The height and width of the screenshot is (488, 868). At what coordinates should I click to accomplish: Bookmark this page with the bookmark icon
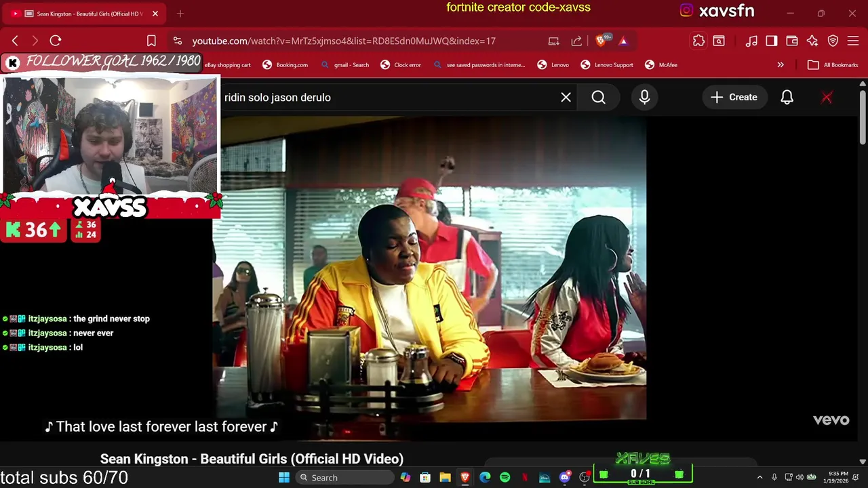tap(151, 41)
